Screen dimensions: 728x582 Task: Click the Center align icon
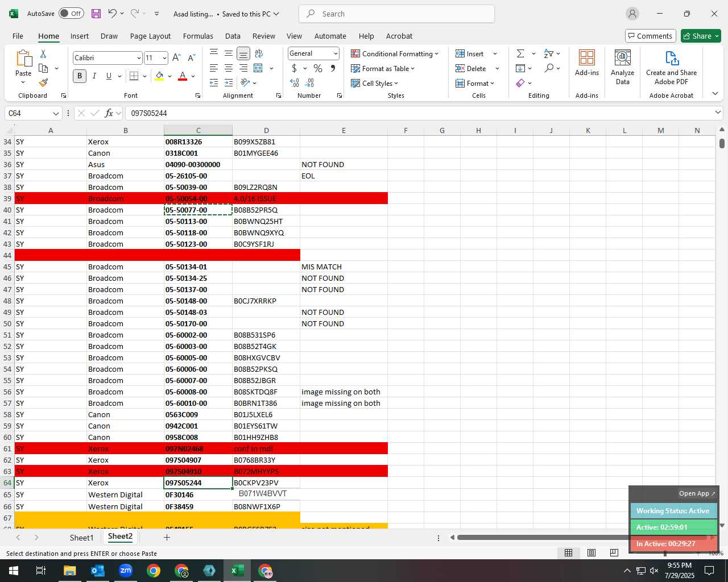[229, 68]
